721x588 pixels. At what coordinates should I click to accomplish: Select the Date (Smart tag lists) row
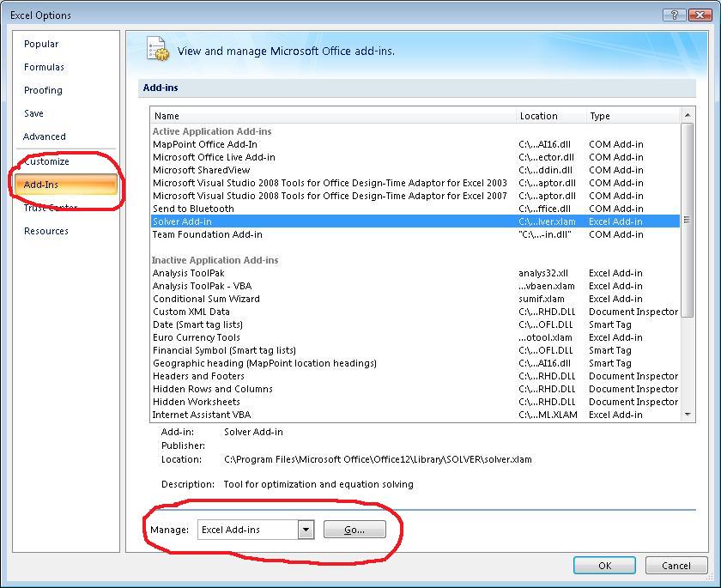click(415, 324)
